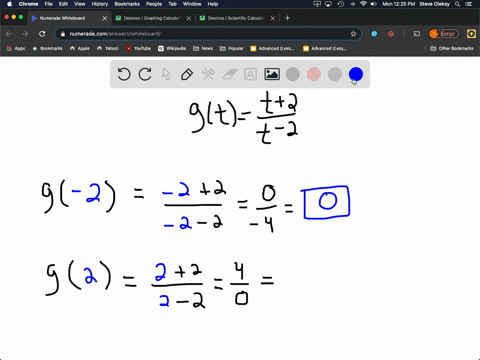The height and width of the screenshot is (360, 480).
Task: Close the Desmos Graphing Calculator tab
Action: (x=189, y=18)
